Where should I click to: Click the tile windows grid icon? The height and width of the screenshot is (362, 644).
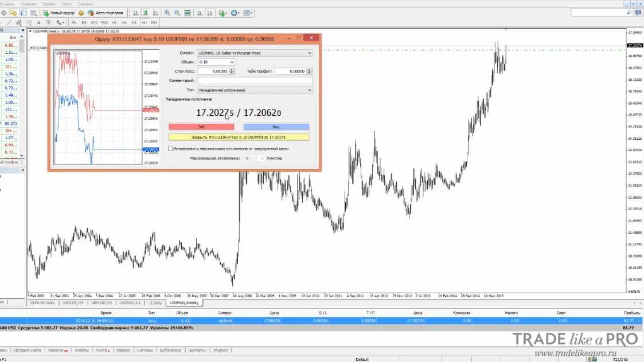point(186,13)
